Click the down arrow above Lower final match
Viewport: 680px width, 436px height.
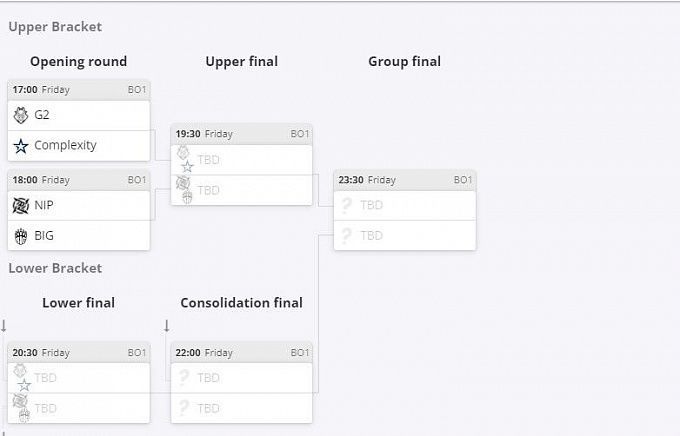tap(4, 326)
